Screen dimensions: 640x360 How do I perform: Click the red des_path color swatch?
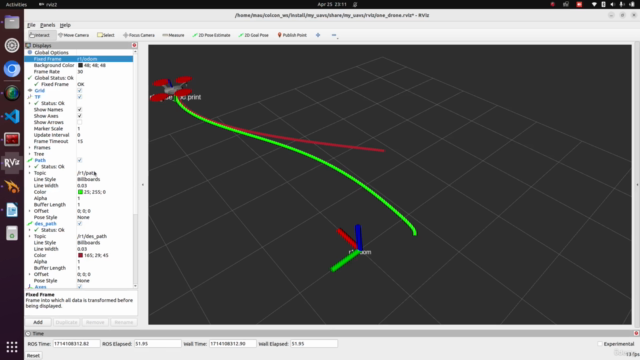80,255
